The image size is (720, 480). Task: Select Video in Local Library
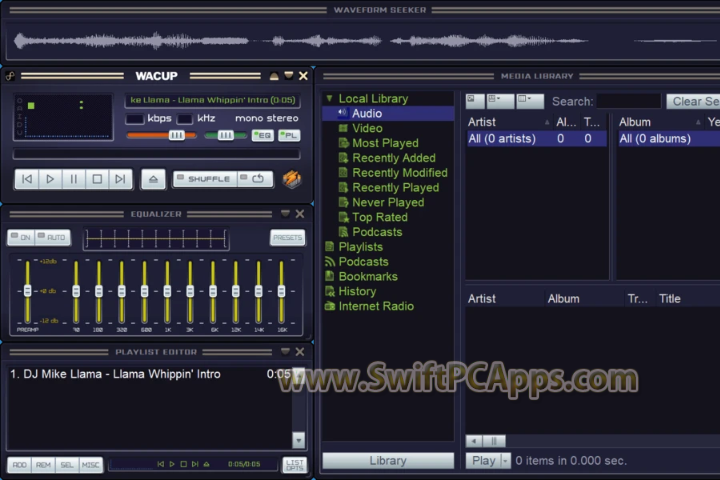pos(367,128)
